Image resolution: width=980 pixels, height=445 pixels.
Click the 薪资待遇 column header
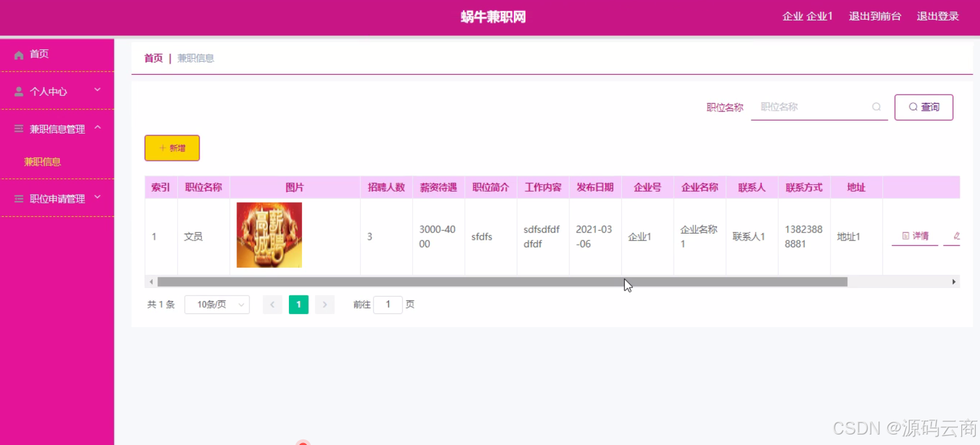pyautogui.click(x=438, y=187)
